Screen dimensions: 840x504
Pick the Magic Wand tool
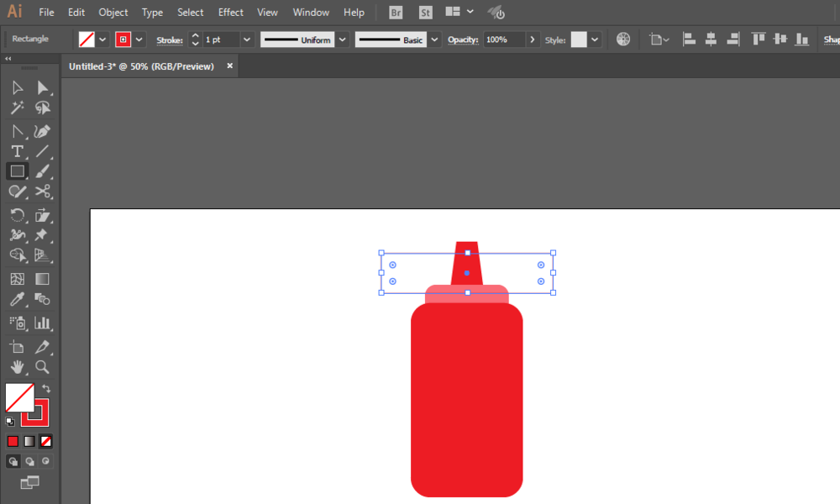point(17,108)
